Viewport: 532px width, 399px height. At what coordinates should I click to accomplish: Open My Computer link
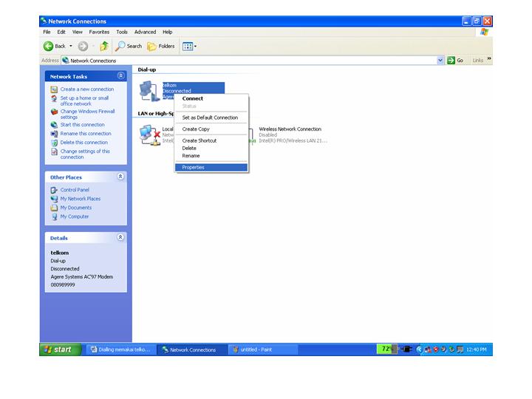point(75,216)
